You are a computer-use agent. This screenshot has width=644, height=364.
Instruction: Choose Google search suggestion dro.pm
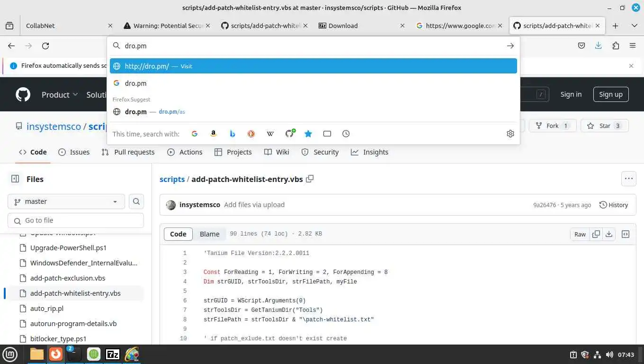313,83
